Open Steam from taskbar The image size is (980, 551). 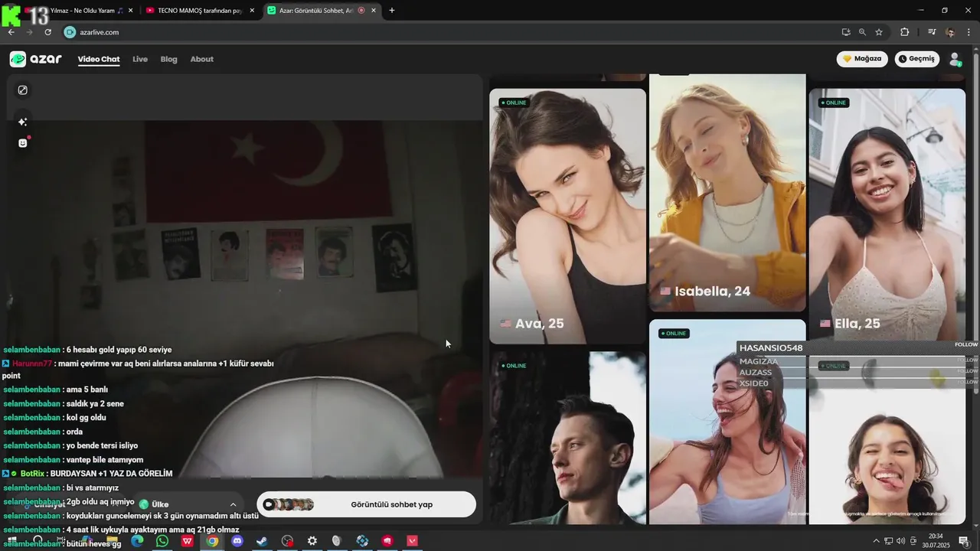[262, 541]
